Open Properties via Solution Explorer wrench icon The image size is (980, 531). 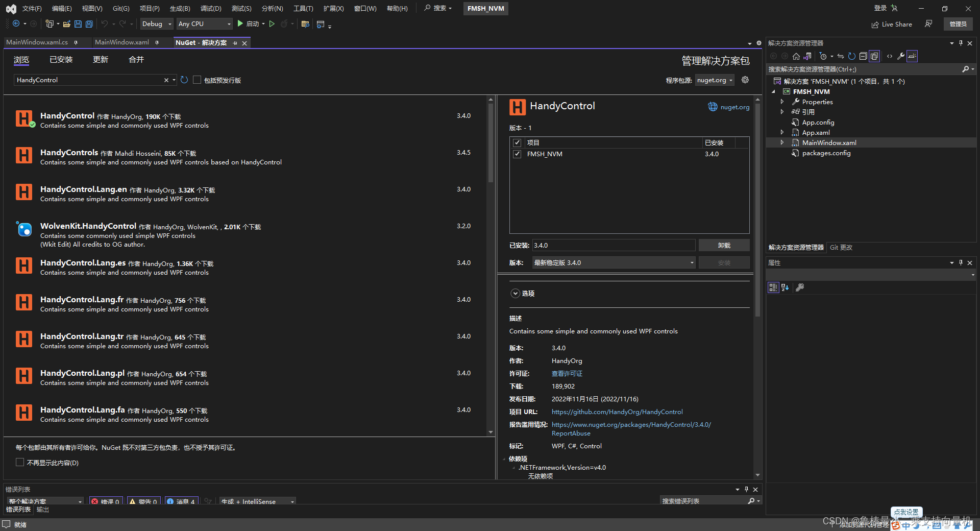coord(901,56)
